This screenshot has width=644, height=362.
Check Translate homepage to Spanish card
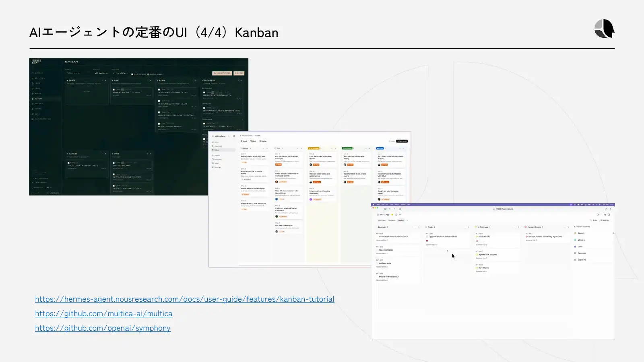point(114,174)
